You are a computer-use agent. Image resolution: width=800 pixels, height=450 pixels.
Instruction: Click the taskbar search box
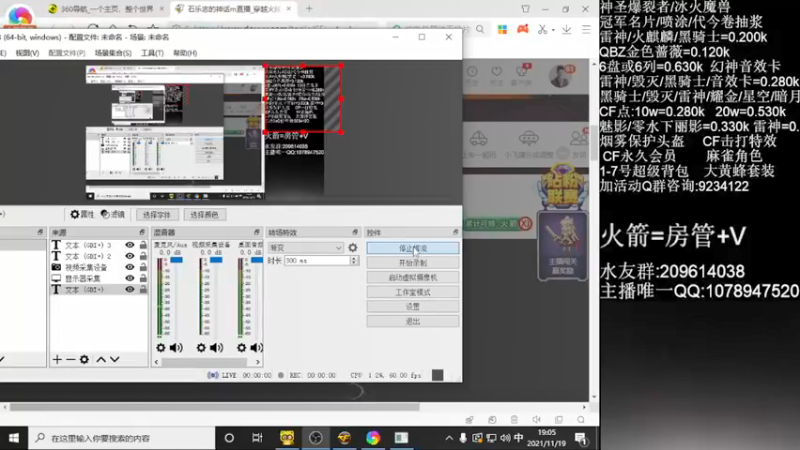tap(121, 438)
